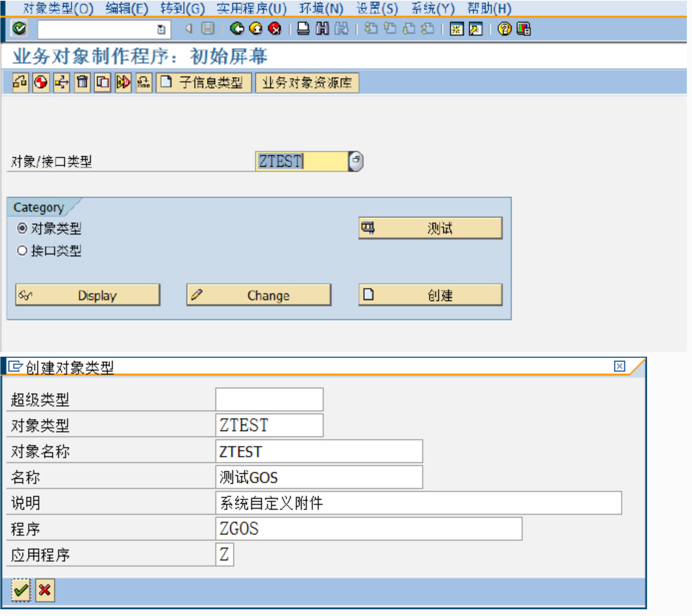The width and height of the screenshot is (692, 616).
Task: Click the 说明 field containing 系统自定义附件
Action: click(419, 503)
